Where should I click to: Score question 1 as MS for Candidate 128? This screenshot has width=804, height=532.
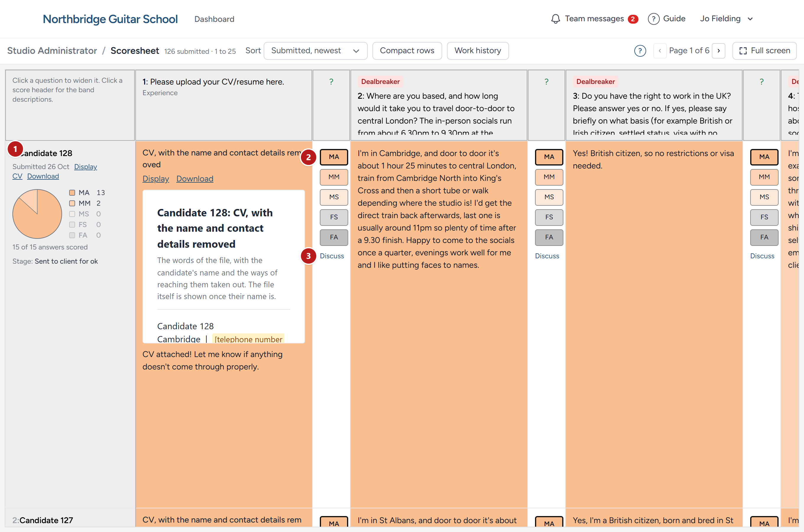[334, 197]
